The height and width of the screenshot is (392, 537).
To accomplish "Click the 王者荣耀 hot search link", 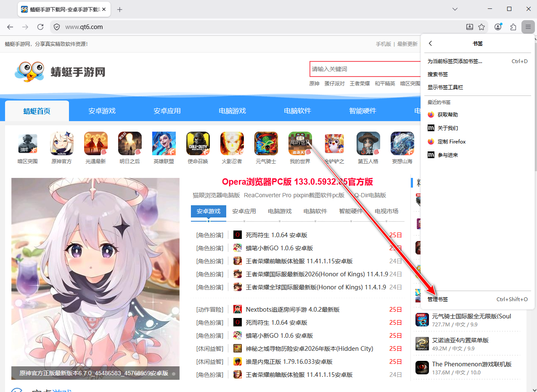I will (360, 83).
